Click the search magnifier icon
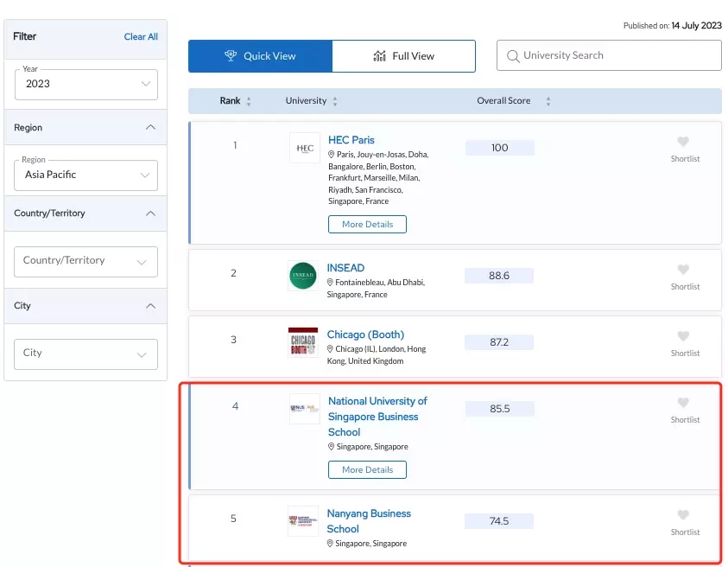The width and height of the screenshot is (728, 567). coord(513,56)
